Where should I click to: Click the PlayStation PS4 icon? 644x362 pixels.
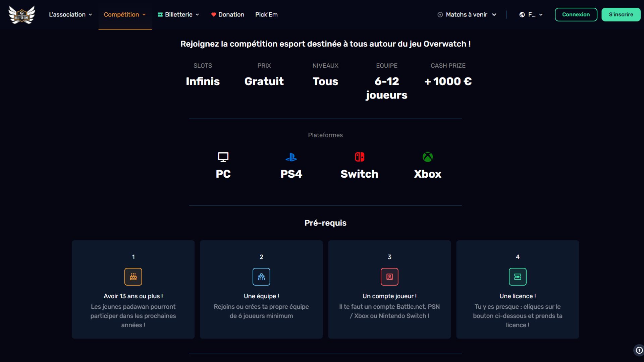point(291,157)
